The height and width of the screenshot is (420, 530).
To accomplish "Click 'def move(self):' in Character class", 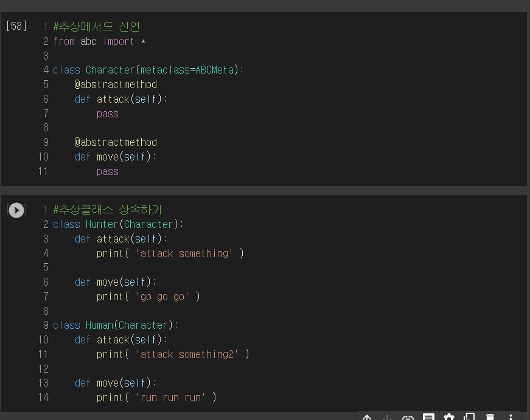I will tap(115, 157).
